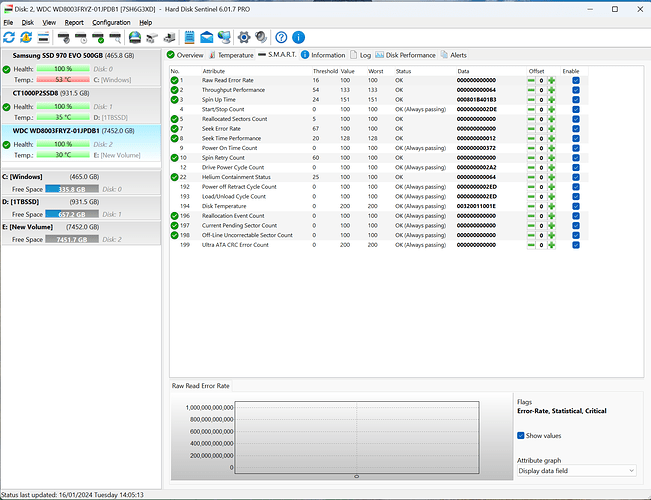Toggle Enable checkbox for Helium Containment Status
Viewport: 651px width, 500px height.
click(575, 177)
